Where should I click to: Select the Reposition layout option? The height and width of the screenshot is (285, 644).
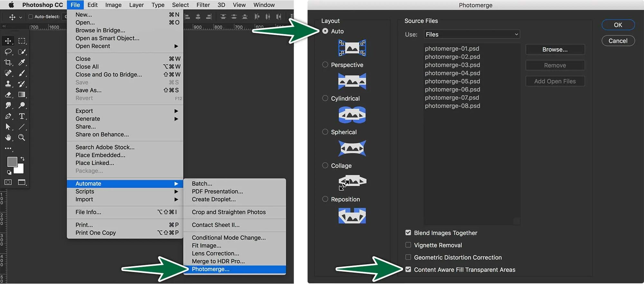[x=325, y=199]
